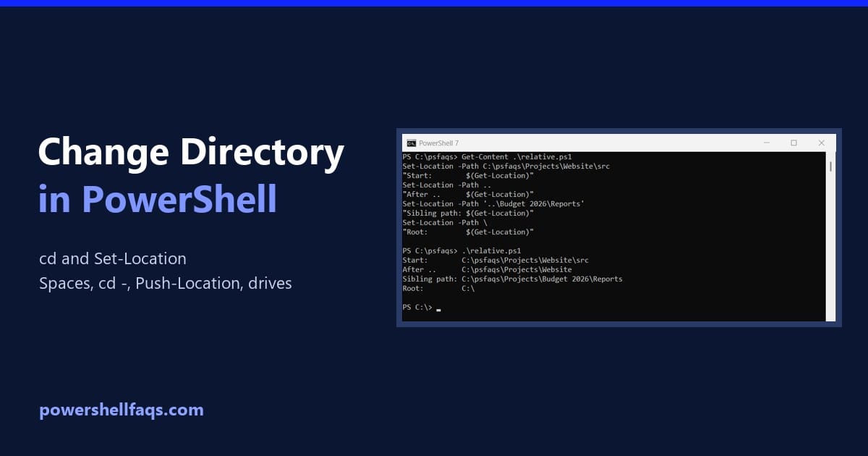The height and width of the screenshot is (456, 868).
Task: Minimize the PowerShell 7 window
Action: coord(766,143)
